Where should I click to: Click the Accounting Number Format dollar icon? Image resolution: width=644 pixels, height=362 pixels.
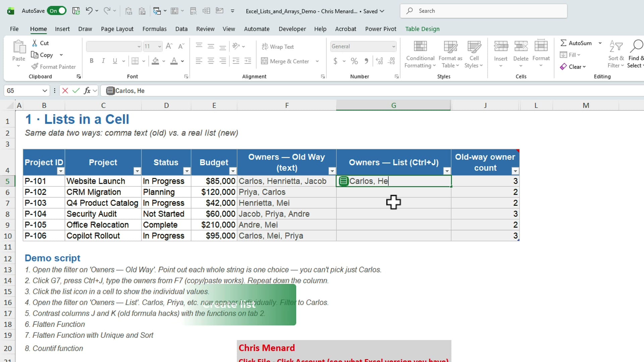335,61
